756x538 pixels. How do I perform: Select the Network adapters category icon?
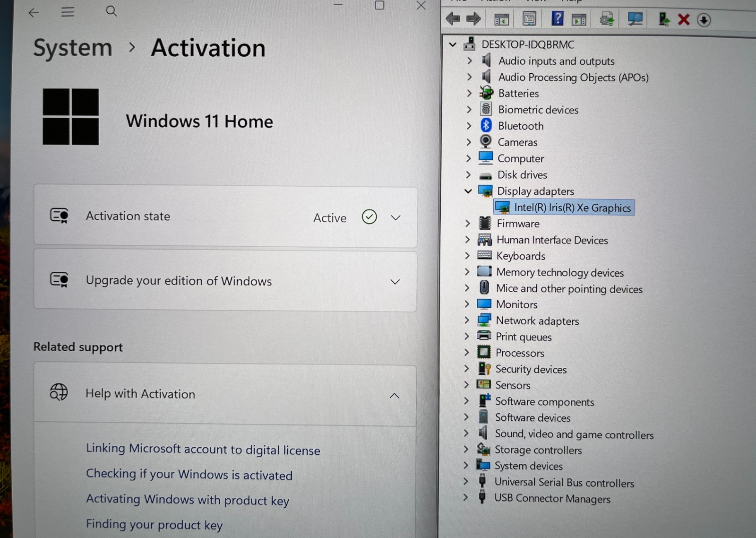tap(484, 320)
